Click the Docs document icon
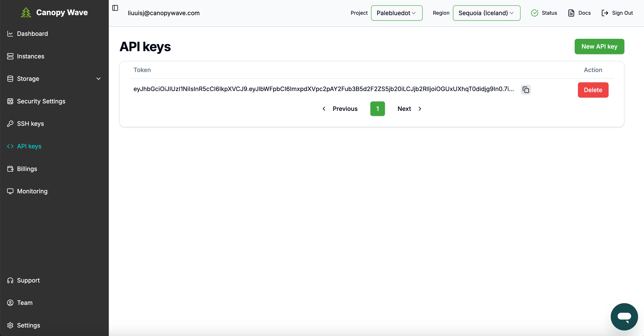Viewport: 644px width, 336px height. [x=571, y=13]
